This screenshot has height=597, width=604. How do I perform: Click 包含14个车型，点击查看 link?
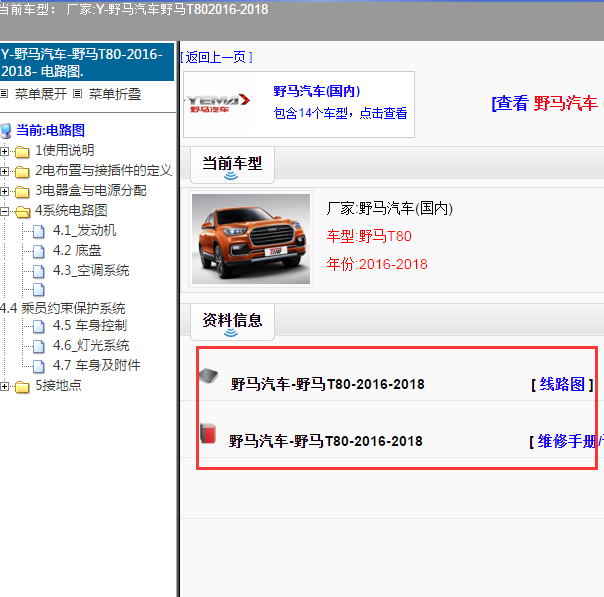[x=340, y=113]
